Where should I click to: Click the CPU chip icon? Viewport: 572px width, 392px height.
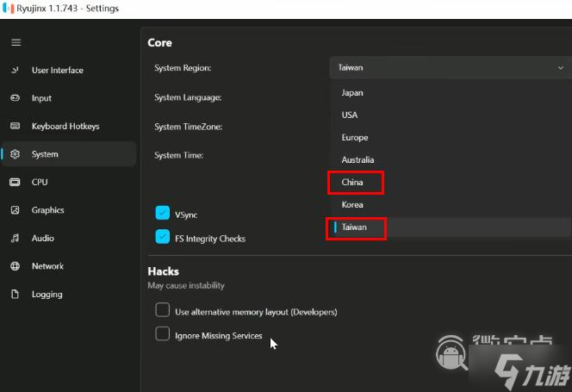click(15, 182)
